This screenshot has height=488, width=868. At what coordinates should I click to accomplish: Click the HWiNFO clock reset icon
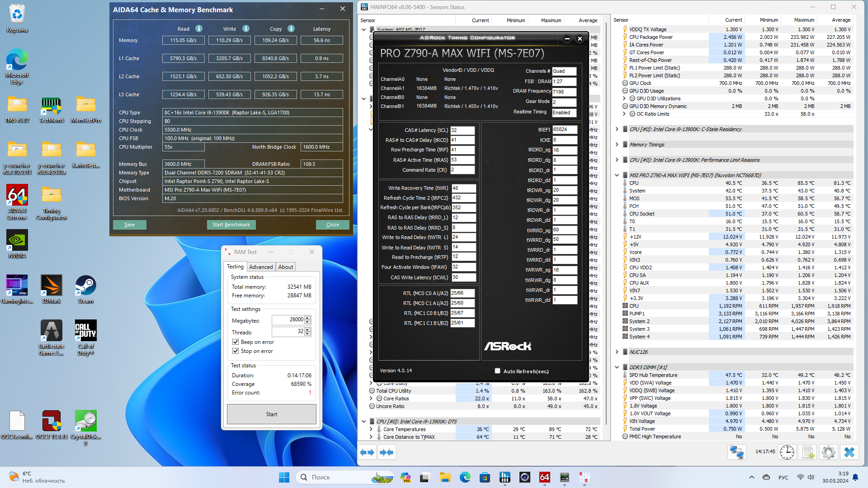point(787,452)
